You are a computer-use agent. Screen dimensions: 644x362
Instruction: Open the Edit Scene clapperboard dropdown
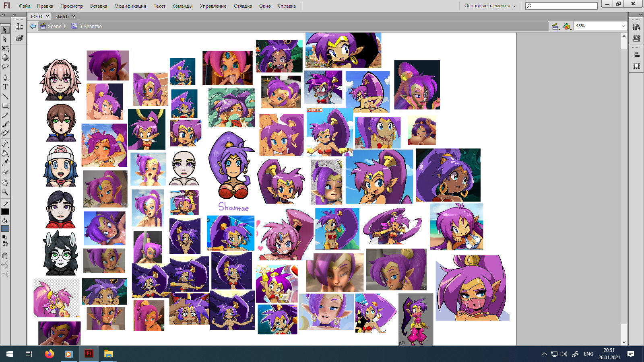point(556,26)
